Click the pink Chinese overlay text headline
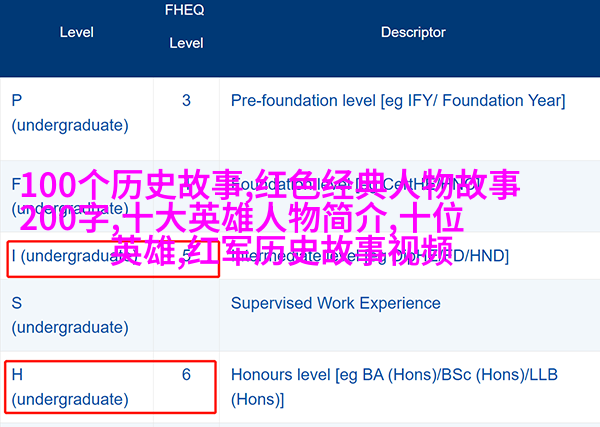600x427 pixels. click(270, 218)
